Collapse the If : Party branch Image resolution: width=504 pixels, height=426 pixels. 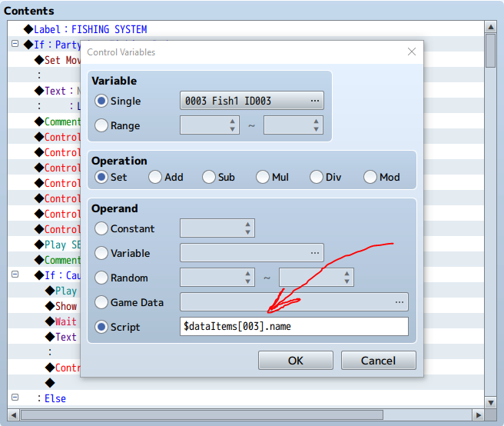[x=15, y=43]
